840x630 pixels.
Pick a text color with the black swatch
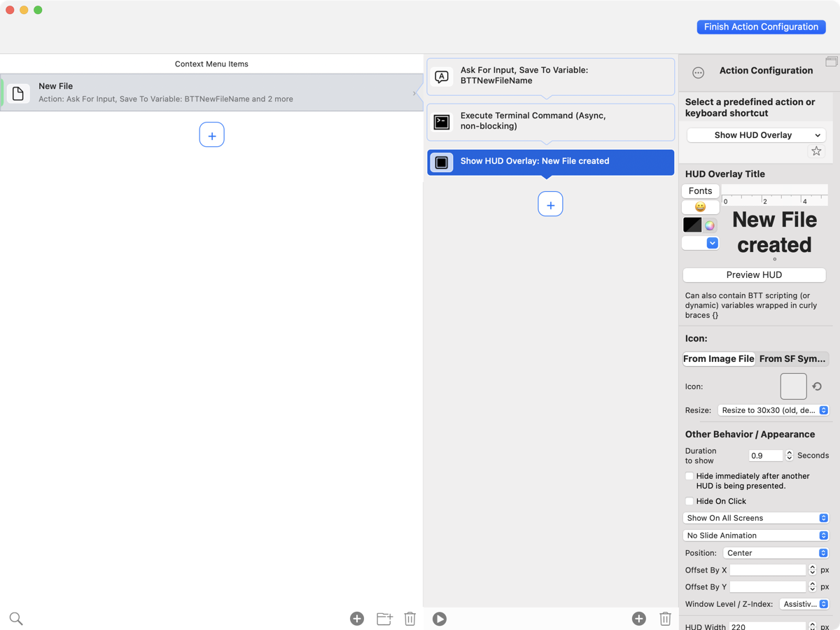point(694,224)
